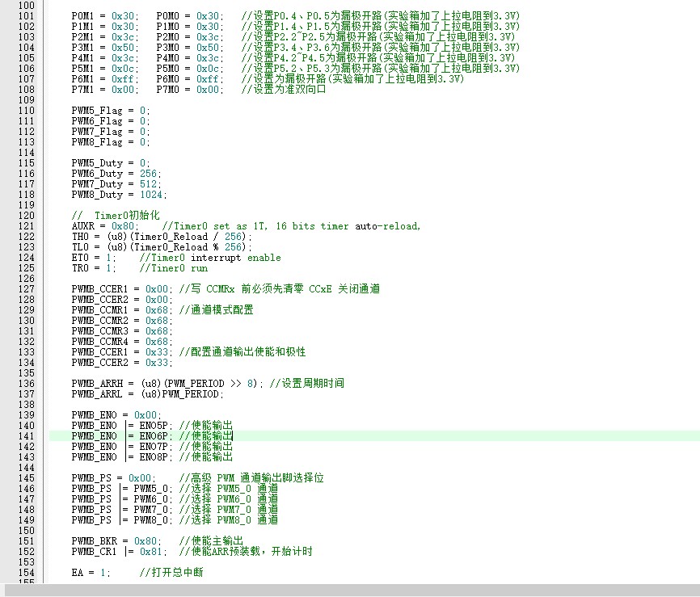This screenshot has height=597, width=700.
Task: Click on PWMB_CR1 |= 0x81 statement
Action: 119,552
